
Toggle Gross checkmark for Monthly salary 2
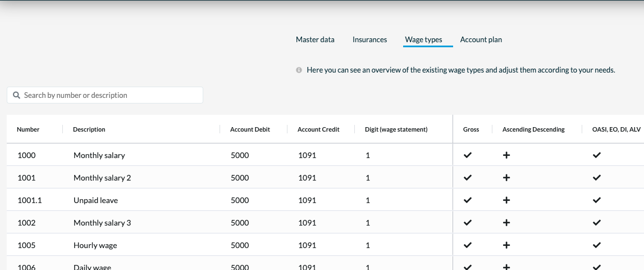click(x=467, y=178)
